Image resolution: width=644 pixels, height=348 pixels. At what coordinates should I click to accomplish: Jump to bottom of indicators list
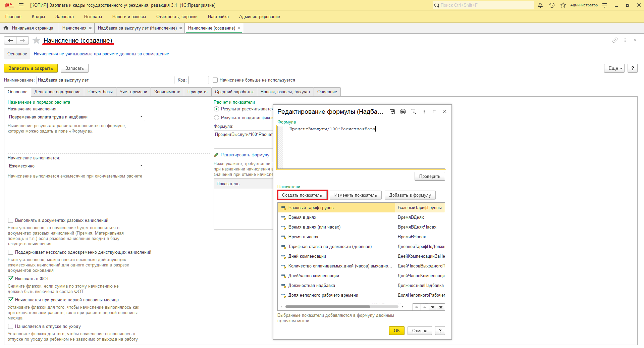(441, 307)
